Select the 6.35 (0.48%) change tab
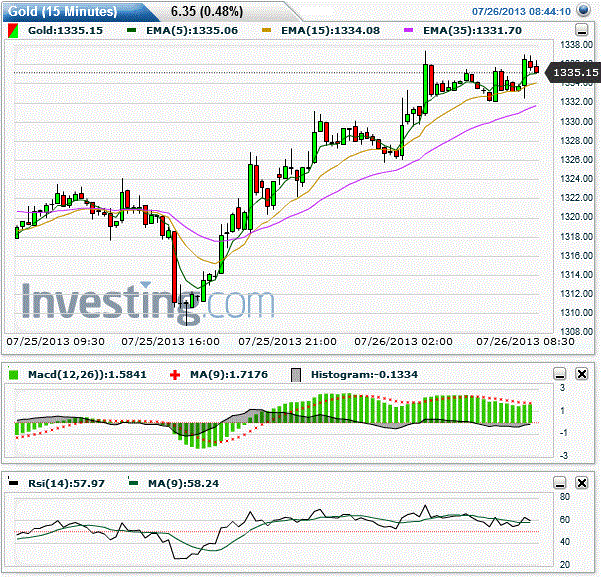The image size is (601, 577). pyautogui.click(x=207, y=12)
